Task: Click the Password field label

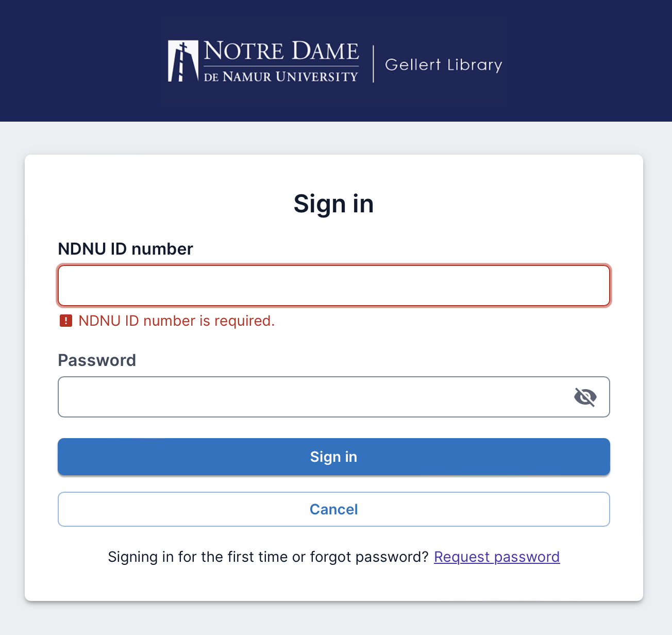Action: coord(97,360)
